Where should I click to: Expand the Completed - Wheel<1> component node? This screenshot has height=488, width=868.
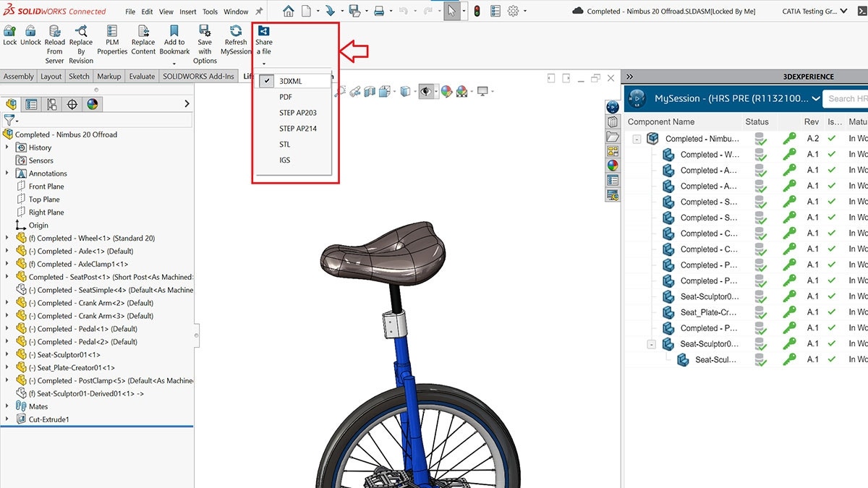click(x=7, y=238)
